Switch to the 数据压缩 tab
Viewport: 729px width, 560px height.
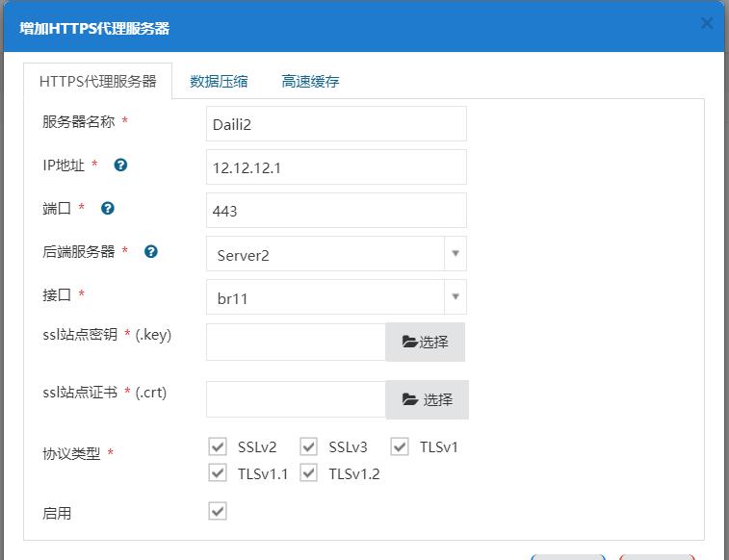point(219,81)
